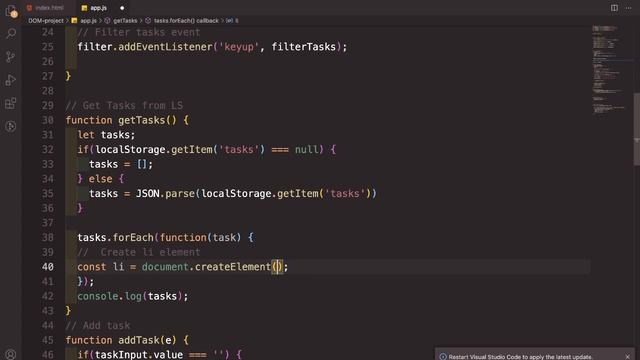The image size is (640, 360).
Task: Click 'JSON.parse' on line 35
Action: coord(165,193)
